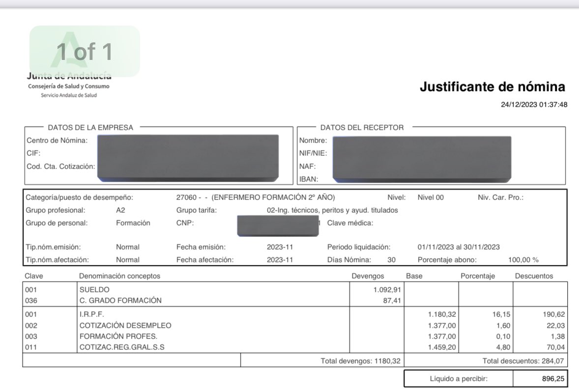The image size is (579, 392).
Task: Click the I.R.P.F. percentage "16,15"
Action: [501, 314]
